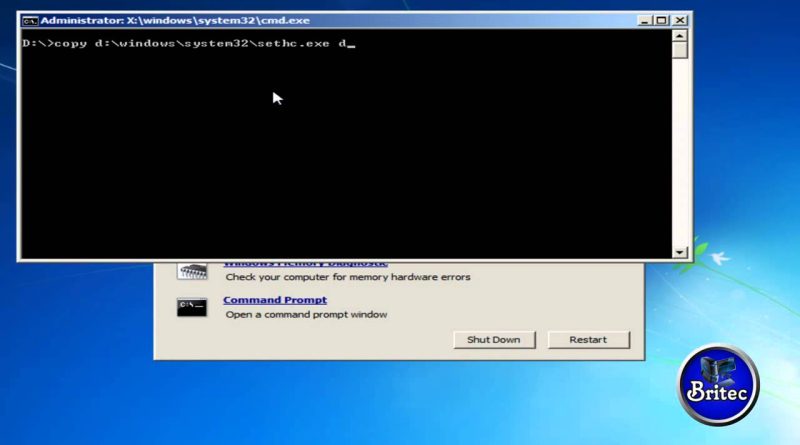Image resolution: width=800 pixels, height=445 pixels.
Task: Close the cmd.exe window
Action: [680, 20]
